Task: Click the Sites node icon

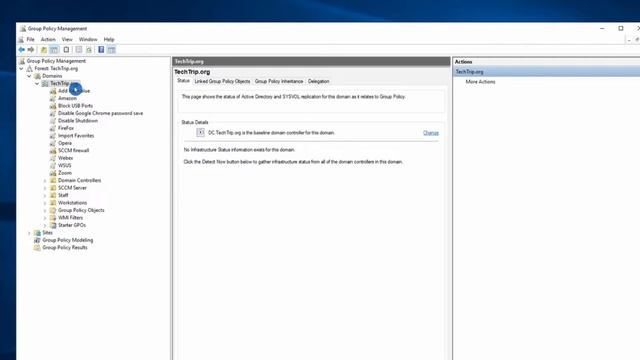Action: coord(37,233)
